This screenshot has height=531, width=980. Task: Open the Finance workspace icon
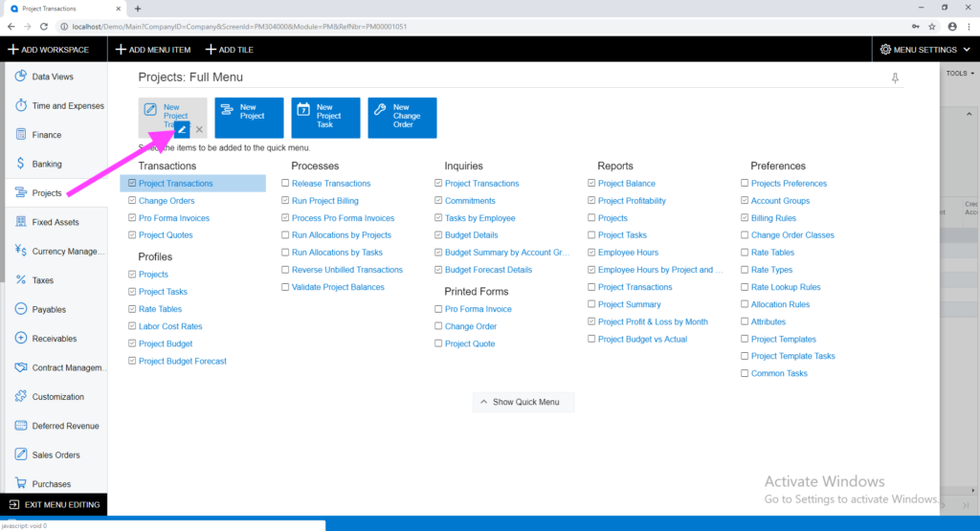tap(21, 134)
